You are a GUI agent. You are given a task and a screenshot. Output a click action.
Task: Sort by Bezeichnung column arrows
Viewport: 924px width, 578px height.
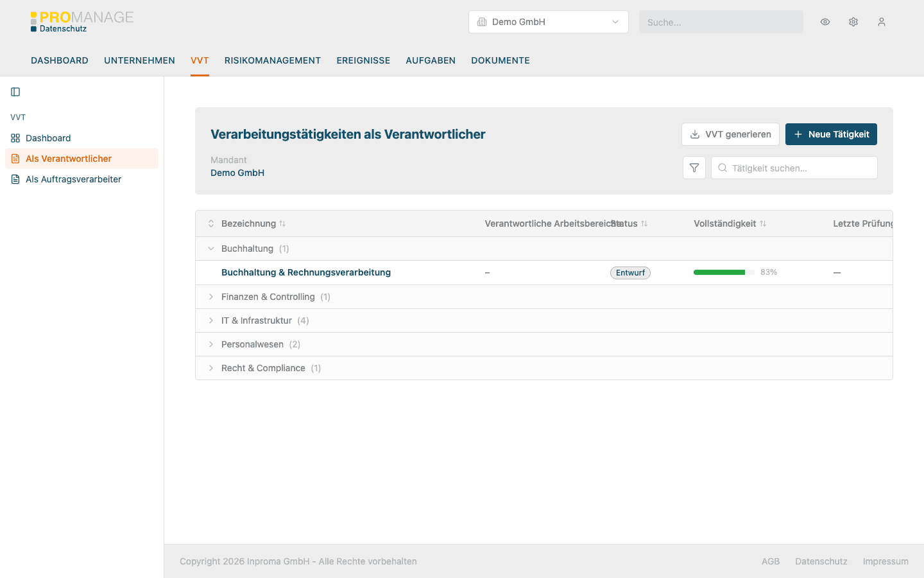282,223
